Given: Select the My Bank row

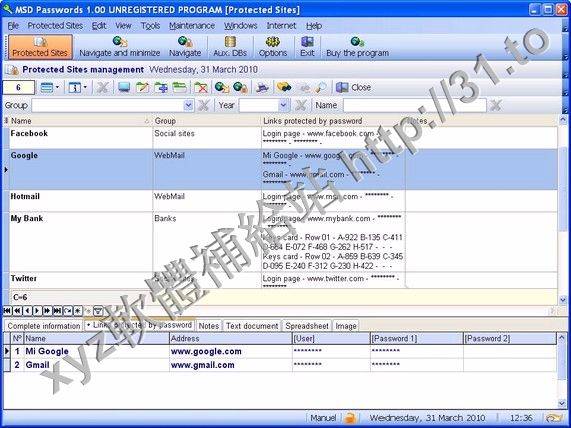Looking at the screenshot, I should tap(283, 242).
